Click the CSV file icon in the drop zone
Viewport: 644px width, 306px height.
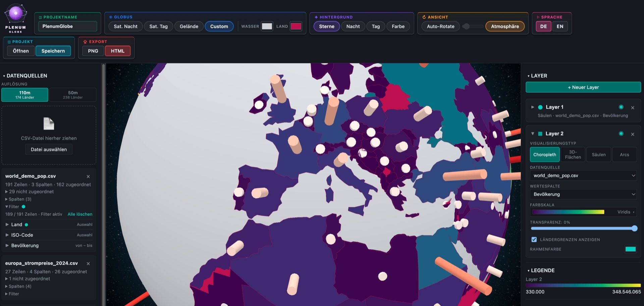[x=49, y=124]
